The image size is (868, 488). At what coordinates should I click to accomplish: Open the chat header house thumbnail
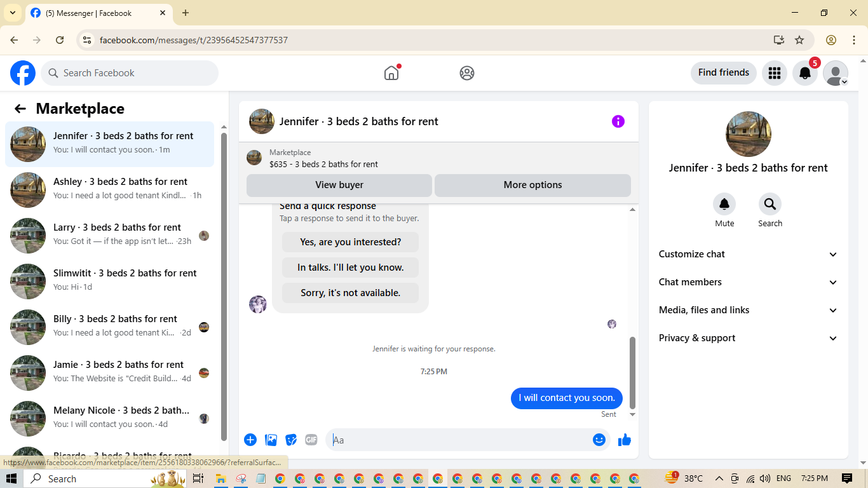(x=262, y=121)
